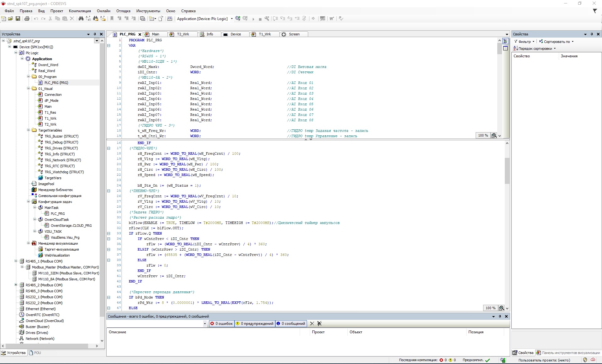602x364 pixels.
Task: Click the Start play icon in toolbar
Action: 253,19
